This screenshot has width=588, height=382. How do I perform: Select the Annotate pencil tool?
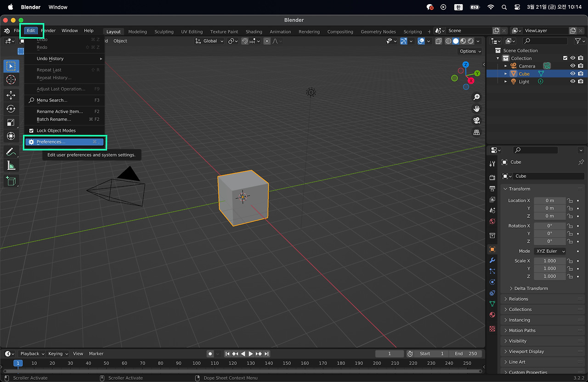click(x=11, y=151)
